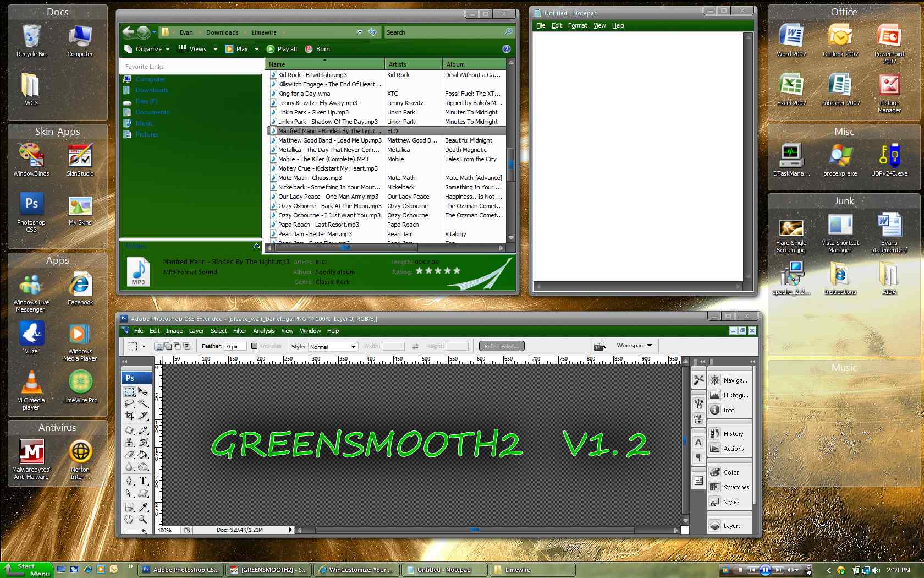
Task: Open the Documents favorite link
Action: [152, 112]
